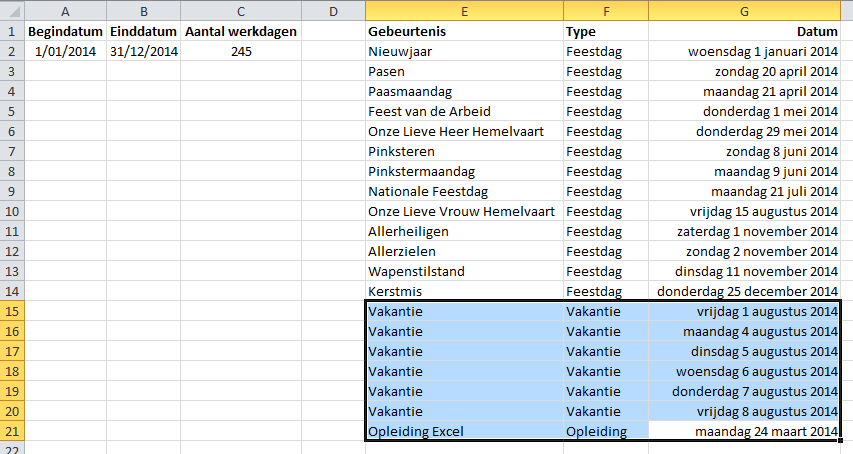This screenshot has width=853, height=454.
Task: Select the Type header cell
Action: click(605, 32)
